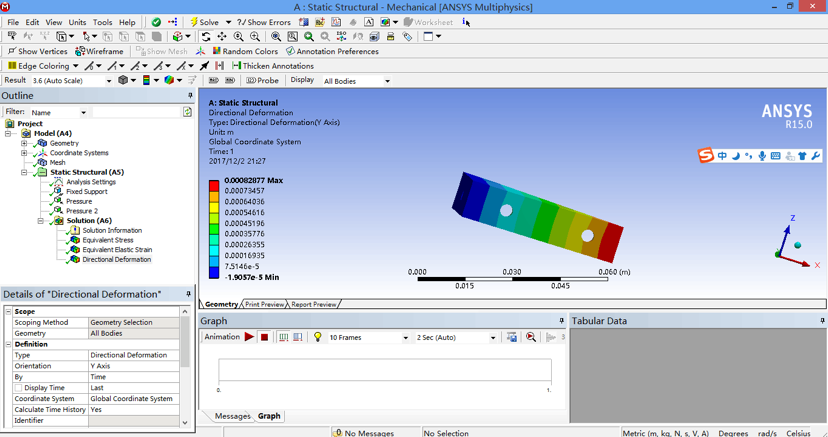
Task: Select Mesh in the outline tree
Action: pyautogui.click(x=58, y=163)
